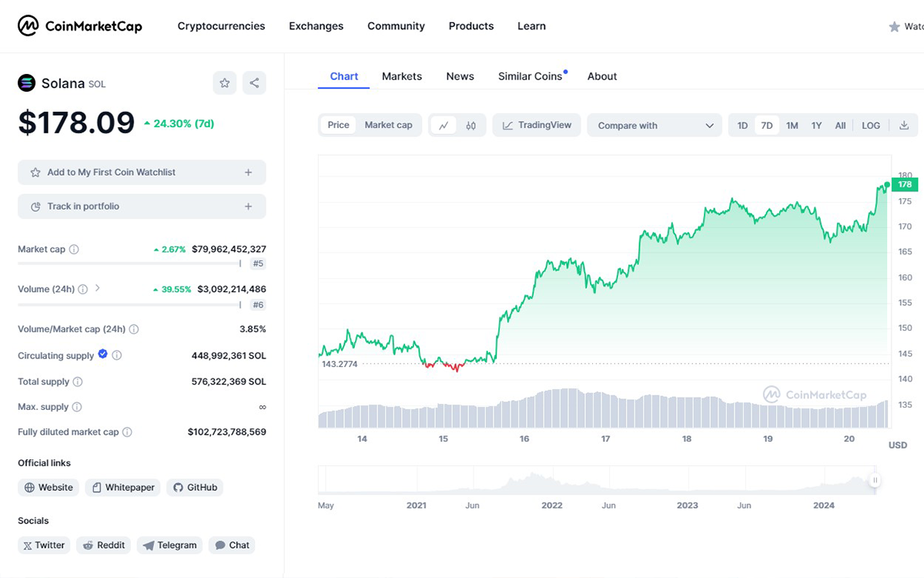The width and height of the screenshot is (924, 578).
Task: Switch chart to Price view
Action: 338,125
